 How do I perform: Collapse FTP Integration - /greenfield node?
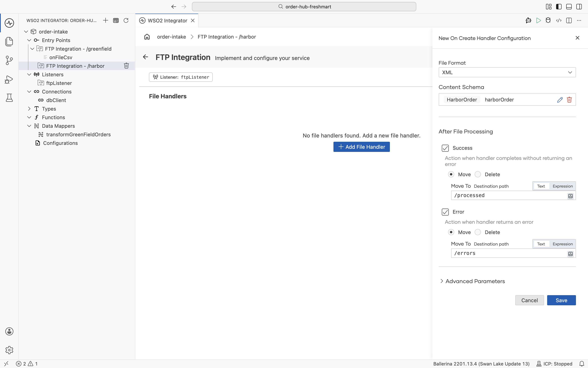coord(32,49)
